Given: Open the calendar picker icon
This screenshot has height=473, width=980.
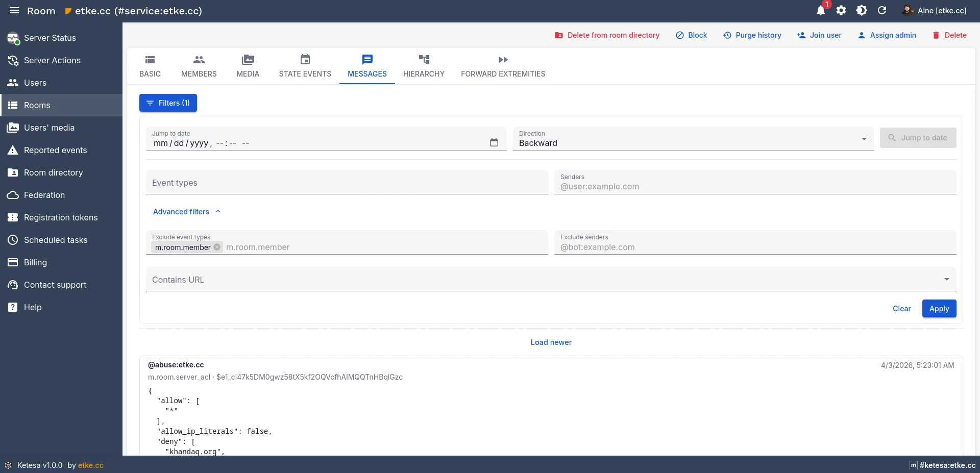Looking at the screenshot, I should pos(494,143).
